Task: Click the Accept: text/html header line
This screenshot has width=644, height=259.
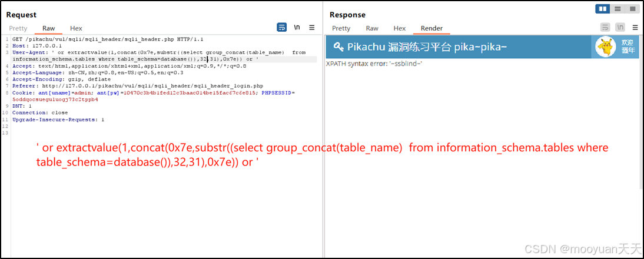Action: pyautogui.click(x=130, y=66)
